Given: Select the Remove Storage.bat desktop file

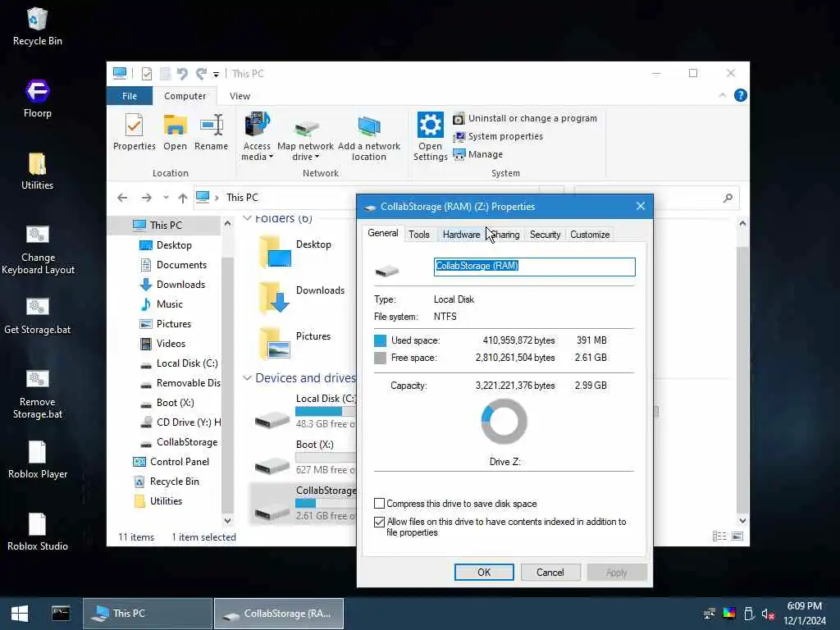Looking at the screenshot, I should point(38,395).
